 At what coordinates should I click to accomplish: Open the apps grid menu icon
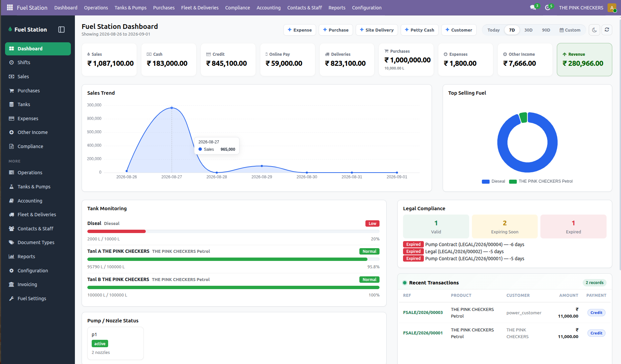point(10,7)
